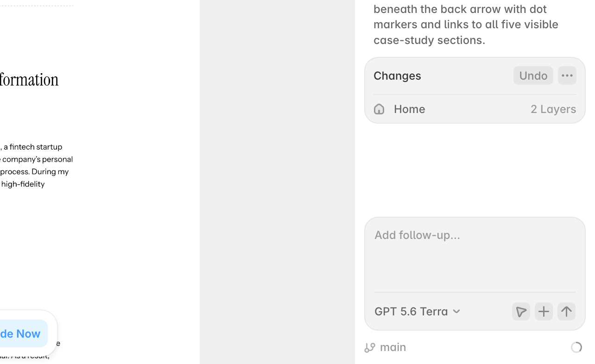Click the loading spinner indicator
595x364 pixels.
(x=576, y=347)
